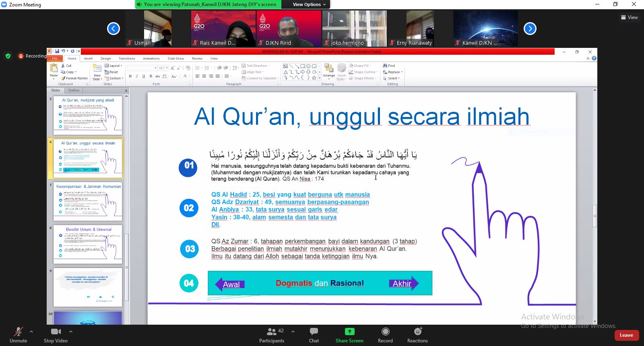The height and width of the screenshot is (346, 644).
Task: Open the Layout dropdown
Action: coord(113,66)
